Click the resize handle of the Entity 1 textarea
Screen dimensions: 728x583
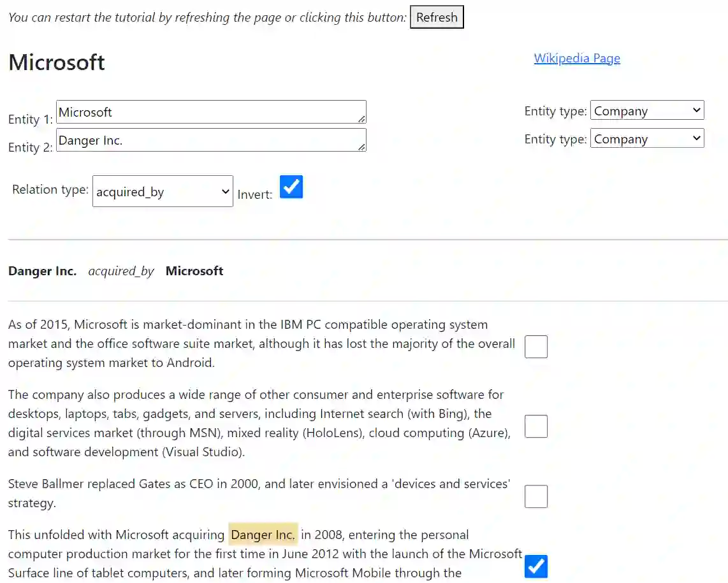coord(361,119)
